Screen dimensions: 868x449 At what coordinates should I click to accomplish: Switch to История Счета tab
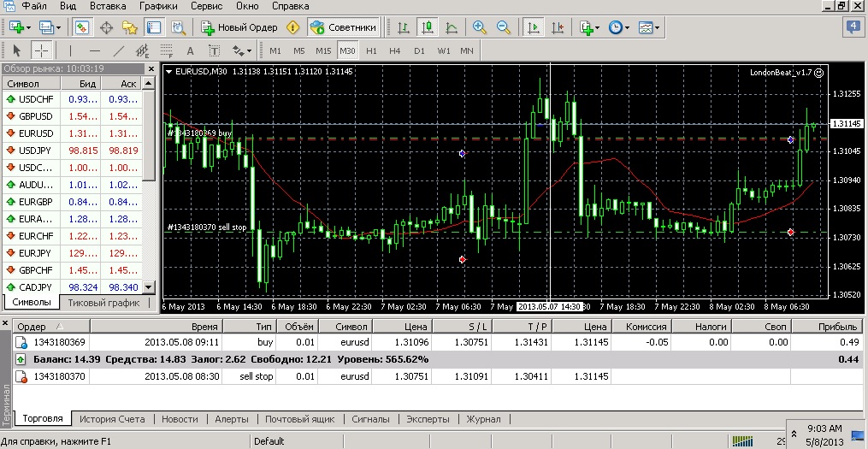(112, 419)
